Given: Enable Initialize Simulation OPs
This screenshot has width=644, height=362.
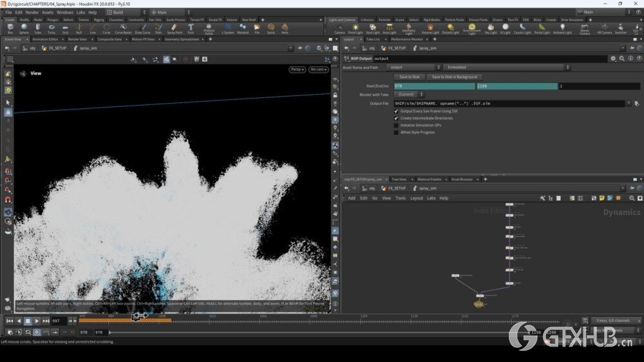Looking at the screenshot, I should (x=396, y=125).
